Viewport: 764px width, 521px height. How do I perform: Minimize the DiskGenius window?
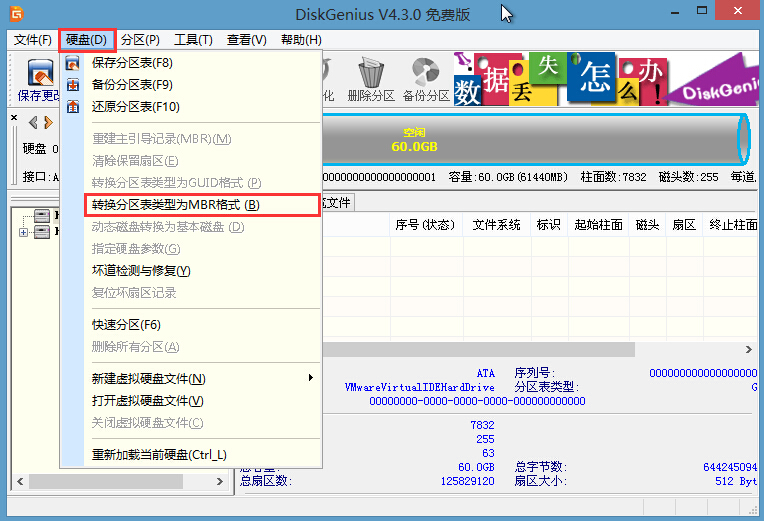pos(675,12)
